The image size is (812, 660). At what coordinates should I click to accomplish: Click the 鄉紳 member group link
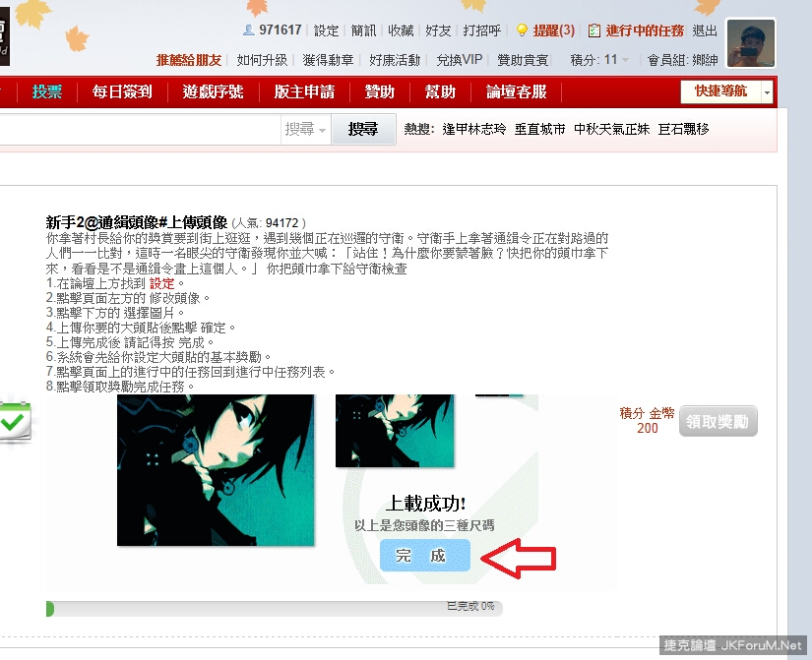tap(706, 60)
